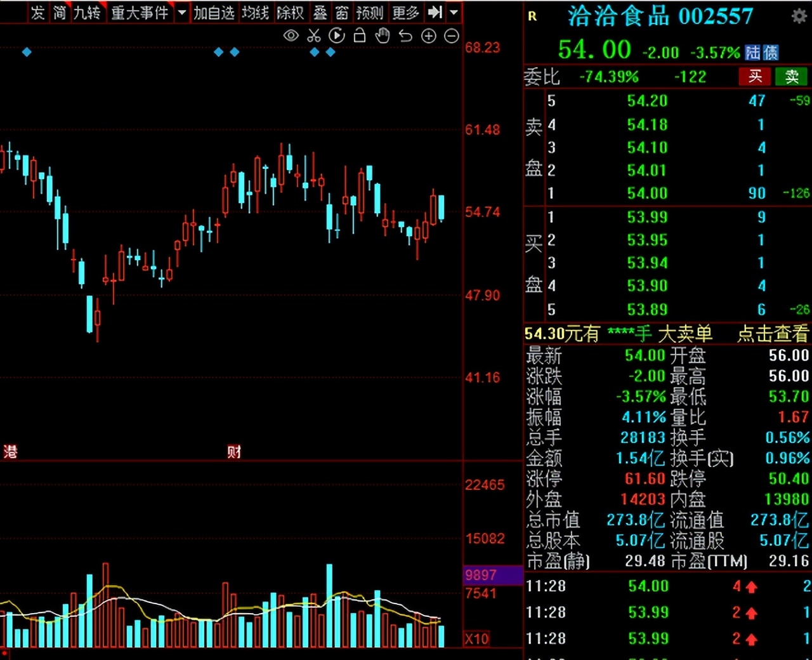
Task: Click the green 卖 sell button
Action: 792,77
